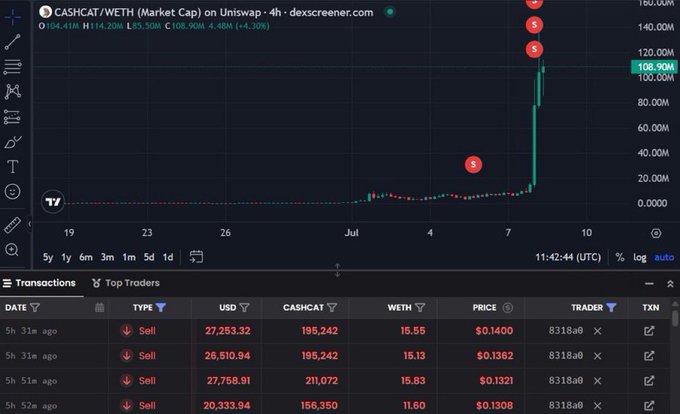The height and width of the screenshot is (414, 680).
Task: Switch to the Top Traders tab
Action: click(x=126, y=283)
